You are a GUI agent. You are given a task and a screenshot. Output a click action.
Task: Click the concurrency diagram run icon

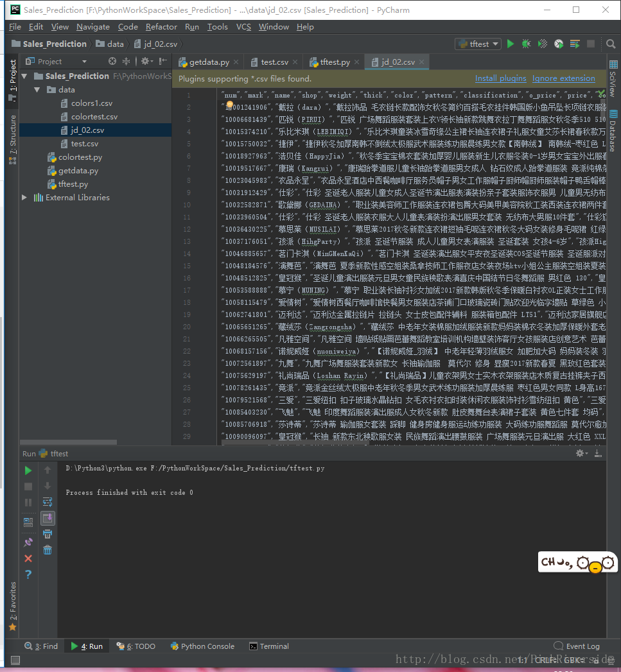pos(575,44)
